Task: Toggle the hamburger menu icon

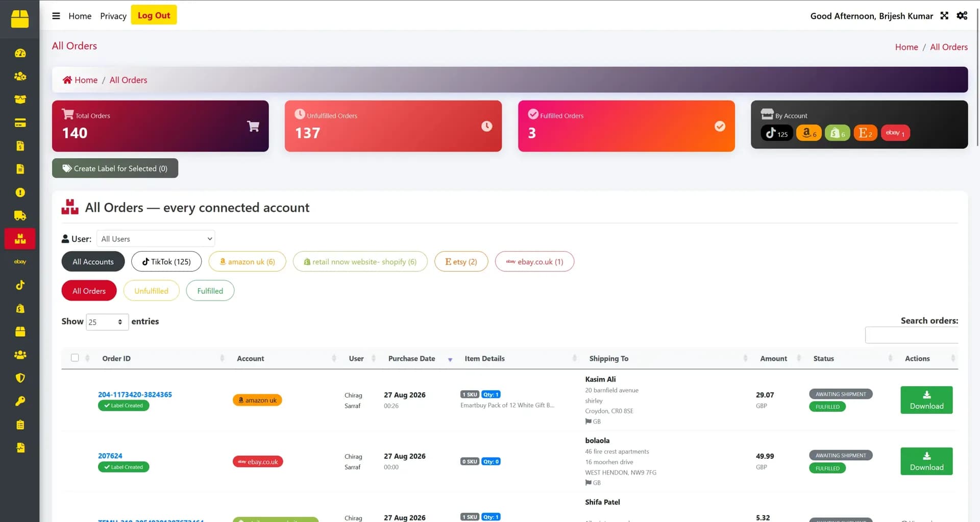Action: pyautogui.click(x=56, y=16)
